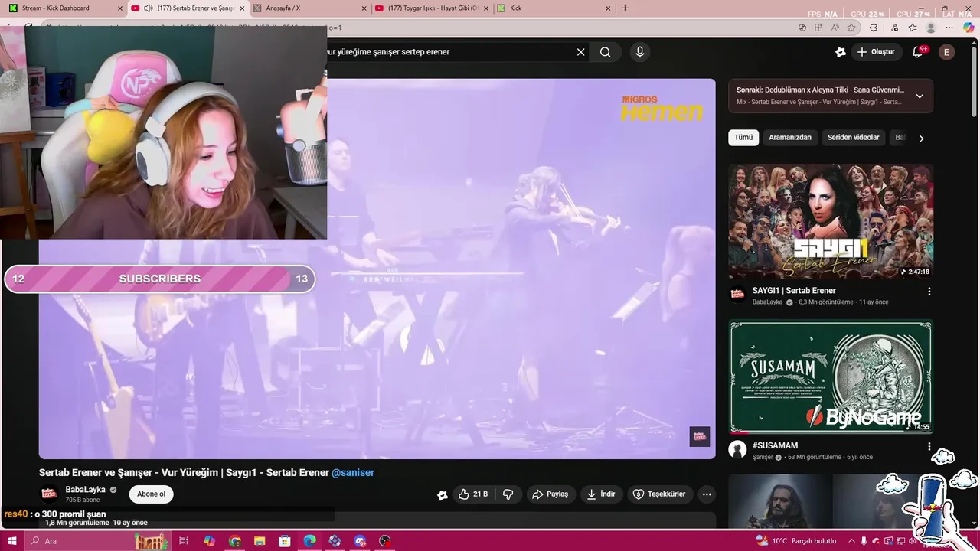Screen dimensions: 980x551
Task: Click the İndir download button
Action: pyautogui.click(x=601, y=494)
